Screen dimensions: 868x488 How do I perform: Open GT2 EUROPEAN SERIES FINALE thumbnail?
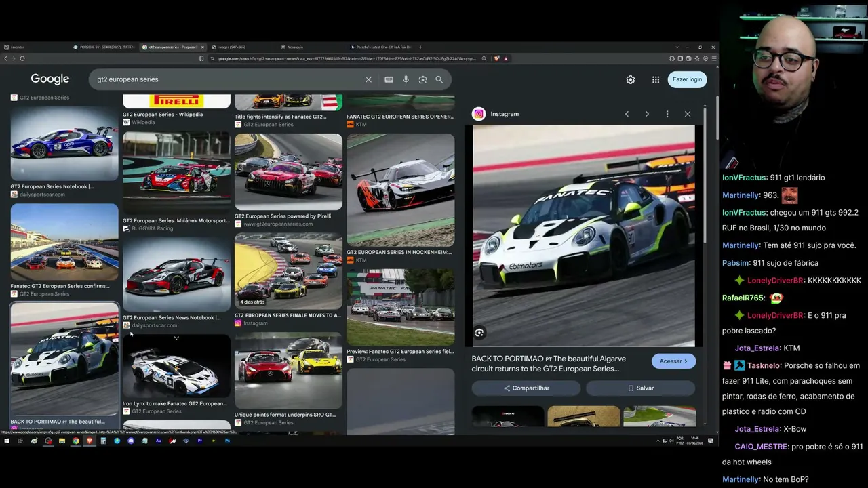coord(288,271)
